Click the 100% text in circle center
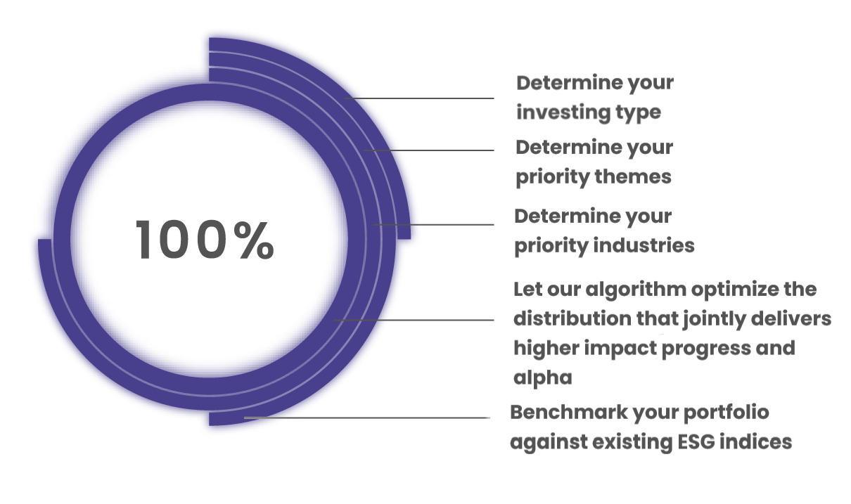 [205, 240]
